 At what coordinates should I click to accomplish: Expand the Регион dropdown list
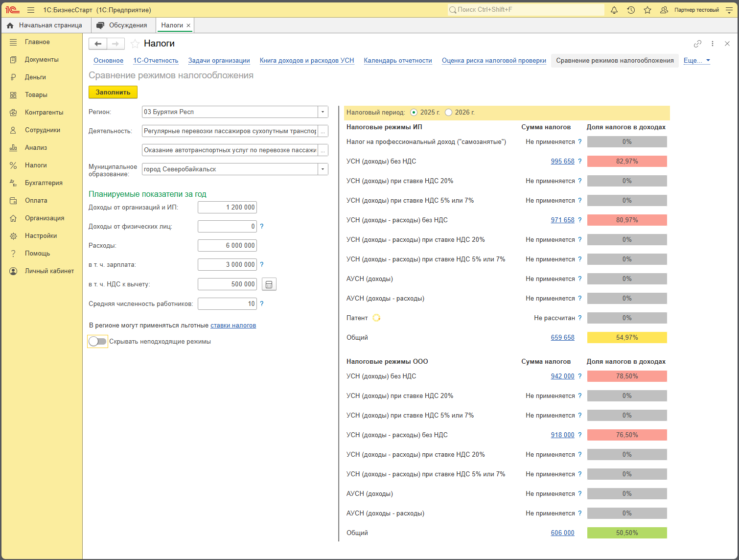point(323,112)
